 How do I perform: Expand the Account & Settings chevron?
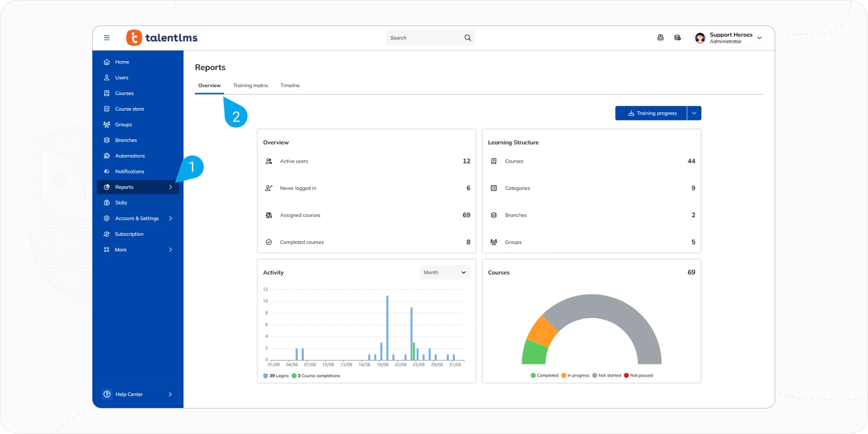(x=170, y=219)
